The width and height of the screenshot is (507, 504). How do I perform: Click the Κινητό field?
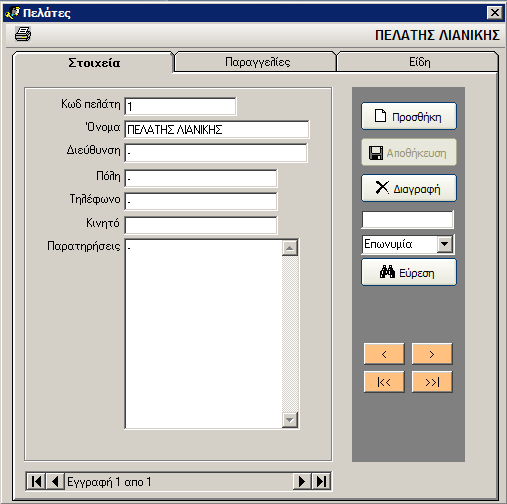pos(201,225)
